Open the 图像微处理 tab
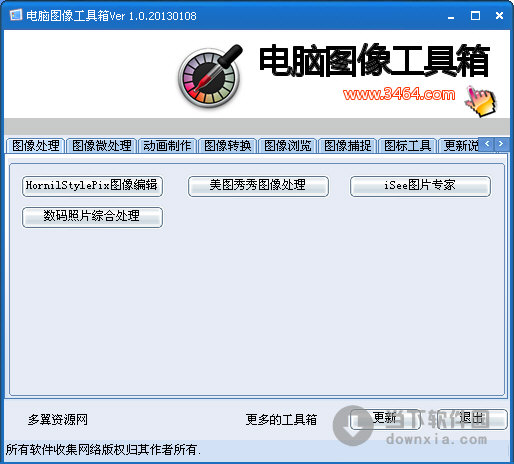Screen dimensions: 514x464 tap(102, 146)
